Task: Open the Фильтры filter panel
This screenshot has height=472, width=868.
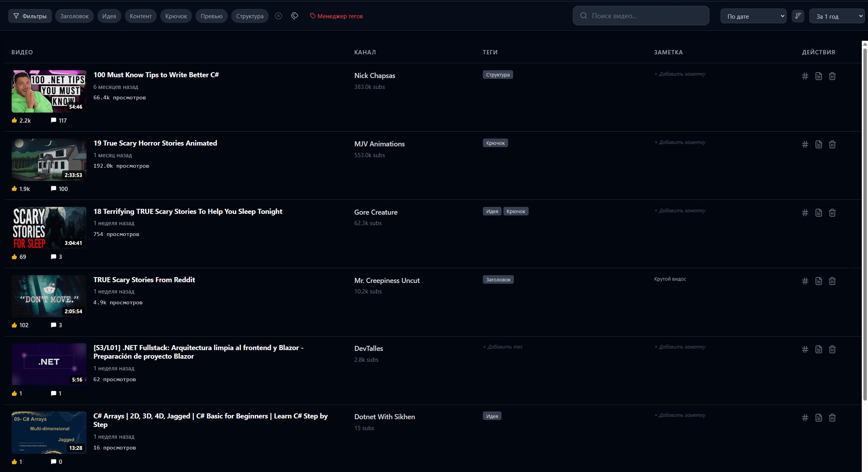Action: click(30, 16)
